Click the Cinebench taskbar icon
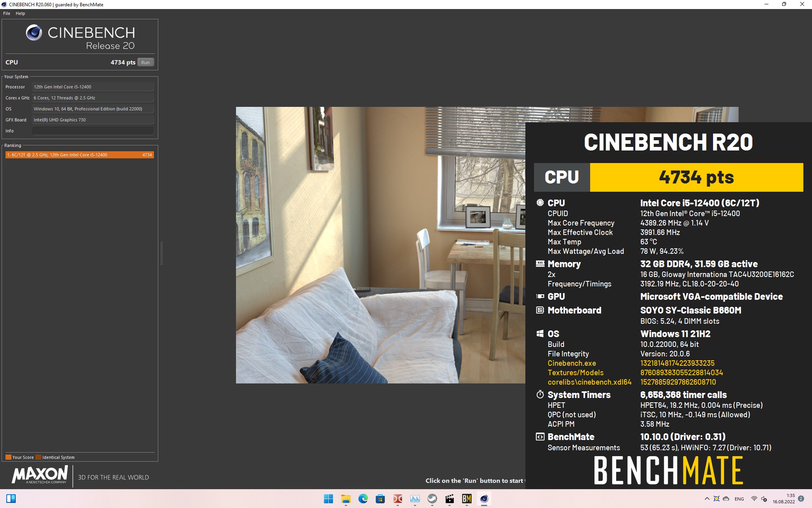 tap(484, 499)
